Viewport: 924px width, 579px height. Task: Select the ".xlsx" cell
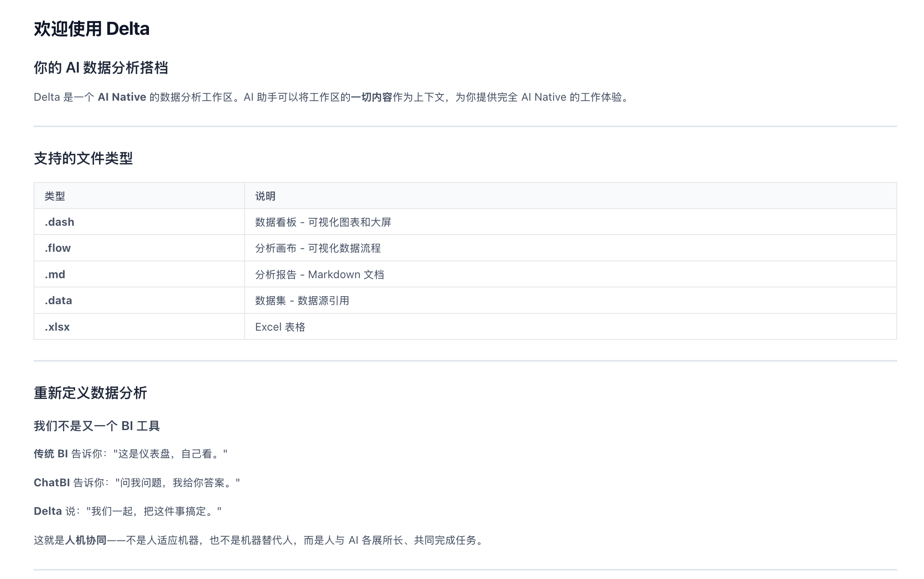(139, 327)
